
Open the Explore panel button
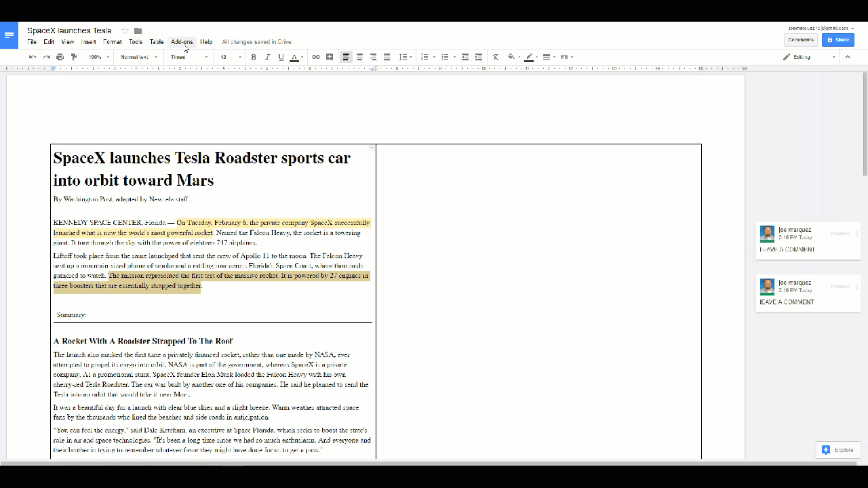838,450
